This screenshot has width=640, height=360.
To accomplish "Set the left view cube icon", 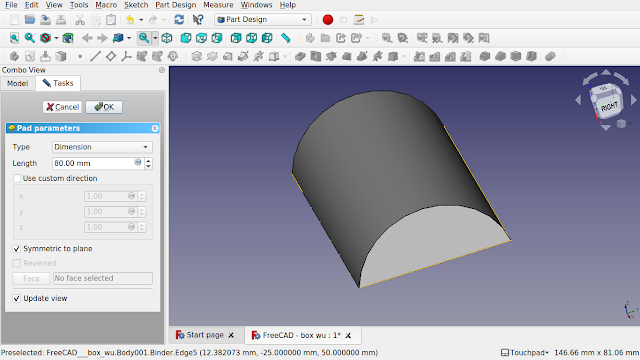I will pyautogui.click(x=267, y=38).
